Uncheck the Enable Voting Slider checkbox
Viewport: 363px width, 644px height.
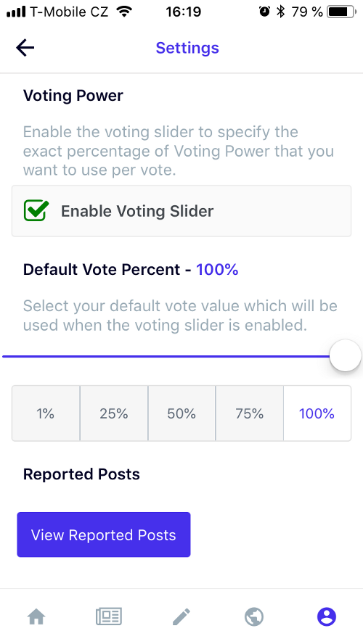point(36,211)
